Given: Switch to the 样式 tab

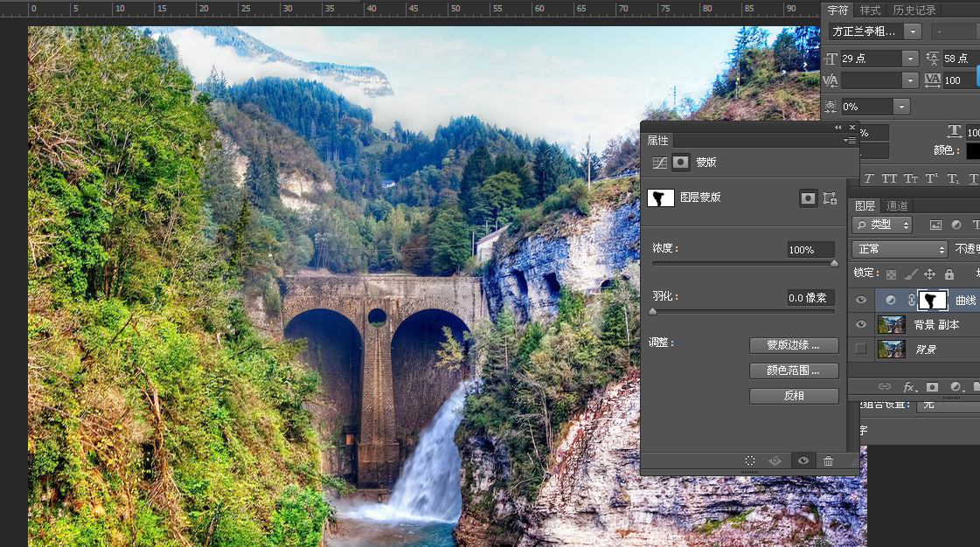Looking at the screenshot, I should click(x=869, y=10).
